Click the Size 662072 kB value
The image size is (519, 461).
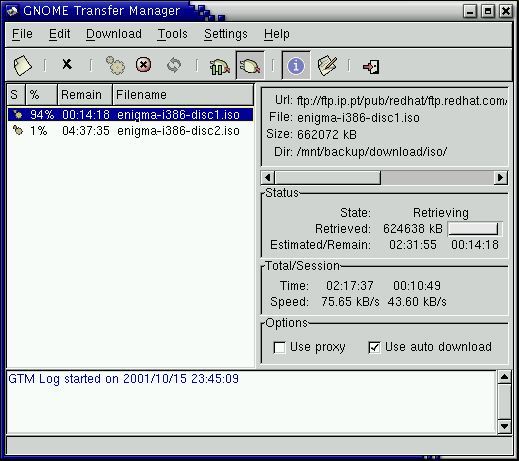327,135
